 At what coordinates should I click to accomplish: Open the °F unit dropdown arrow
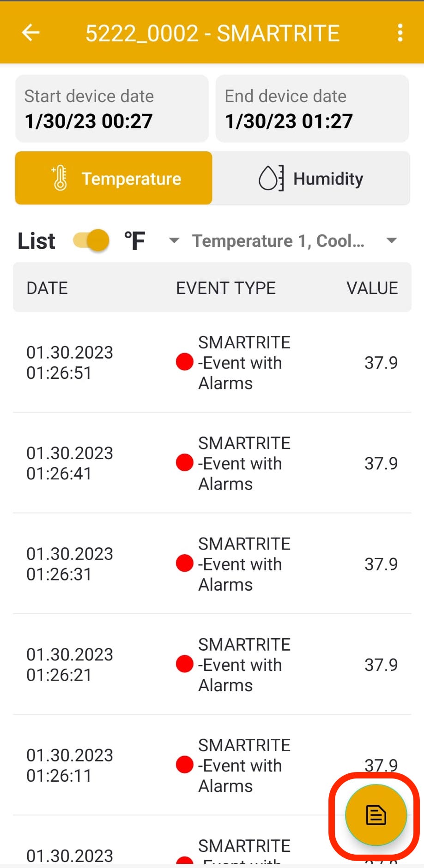174,240
